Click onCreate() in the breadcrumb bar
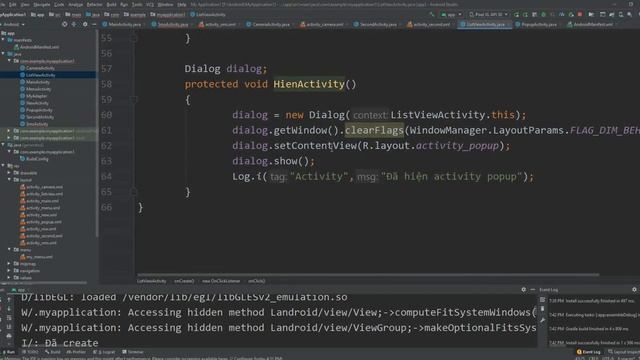The image size is (640, 360). point(184,281)
